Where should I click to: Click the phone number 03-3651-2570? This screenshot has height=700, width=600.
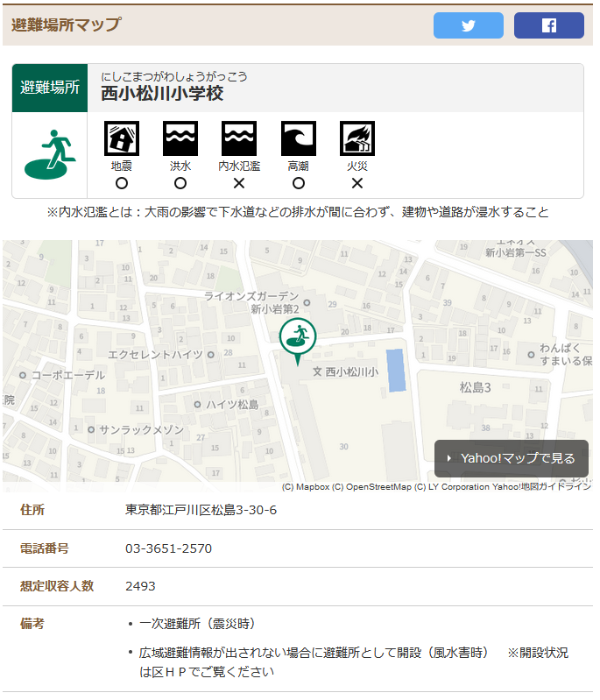[x=168, y=548]
